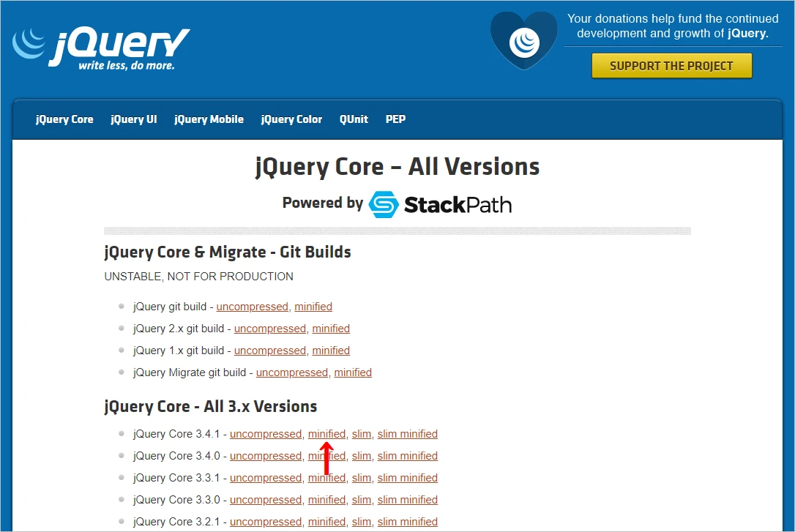Open jQuery Core 3.3.1 slim minified link

point(408,478)
